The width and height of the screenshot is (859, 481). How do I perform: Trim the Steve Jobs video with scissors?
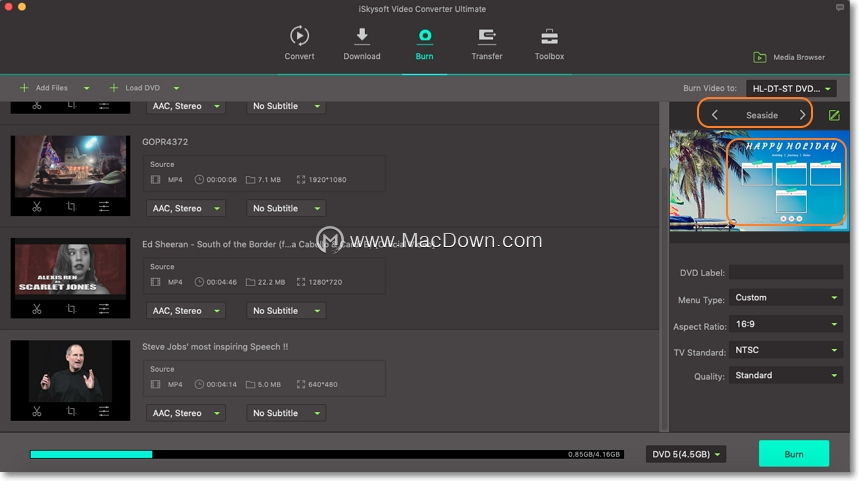coord(37,411)
